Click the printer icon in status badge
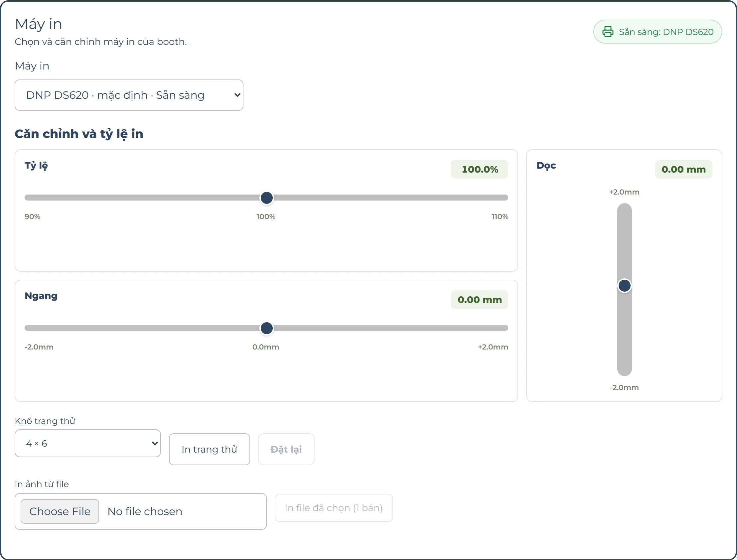 pos(608,32)
